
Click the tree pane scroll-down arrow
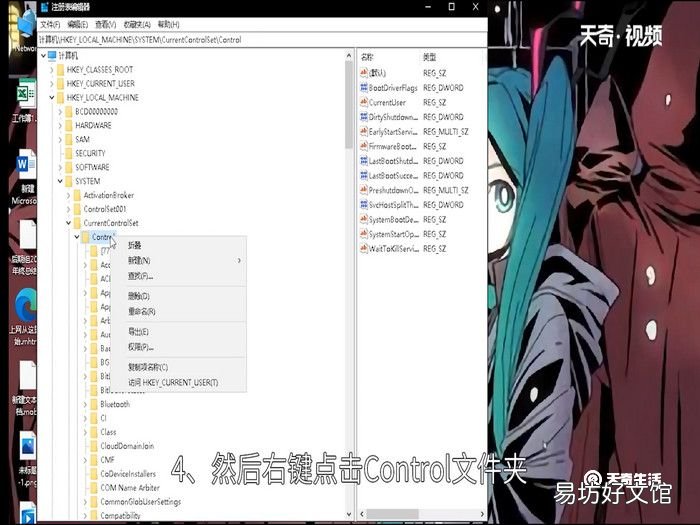(349, 515)
